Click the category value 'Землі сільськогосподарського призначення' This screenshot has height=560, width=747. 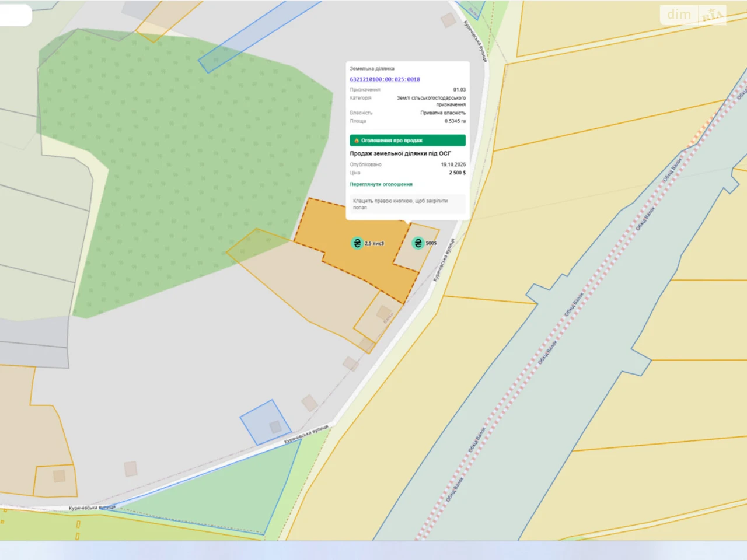(x=431, y=101)
